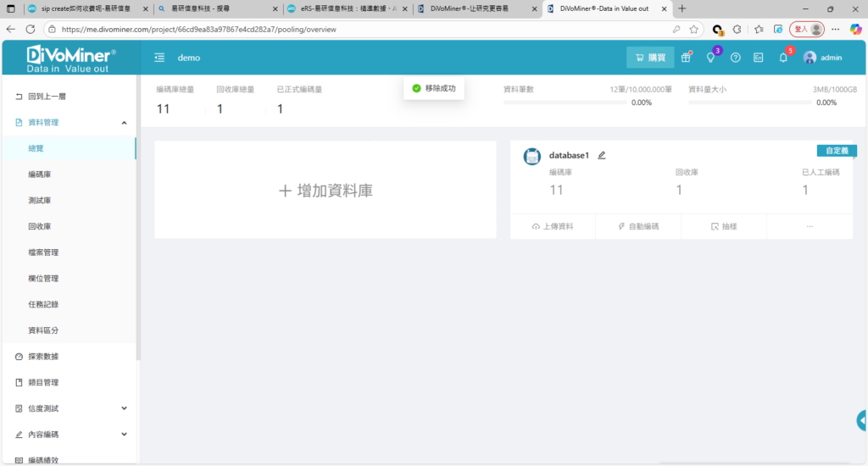Expand the 信度測試 menu
Image resolution: width=868 pixels, height=466 pixels.
[x=124, y=408]
